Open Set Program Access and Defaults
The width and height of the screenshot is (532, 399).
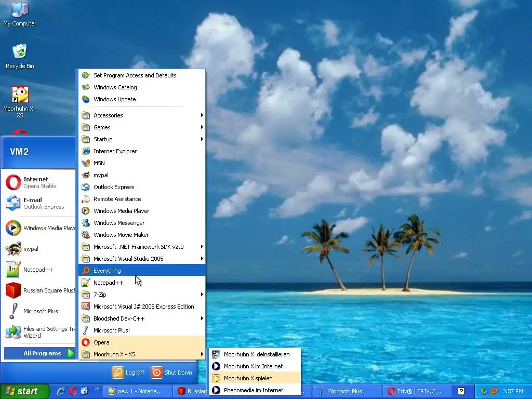coord(142,75)
